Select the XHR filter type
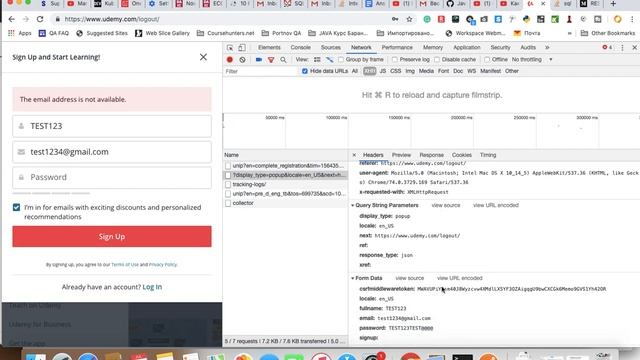Screen dimensions: 640x360 pos(369,71)
